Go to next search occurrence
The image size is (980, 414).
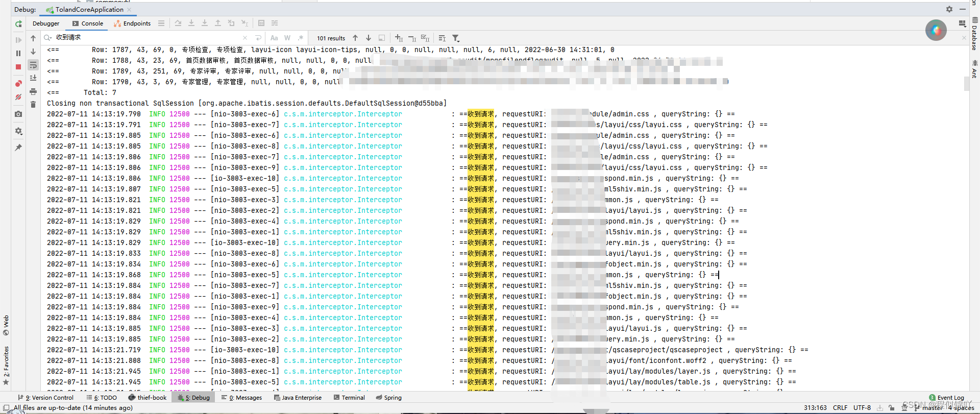369,38
